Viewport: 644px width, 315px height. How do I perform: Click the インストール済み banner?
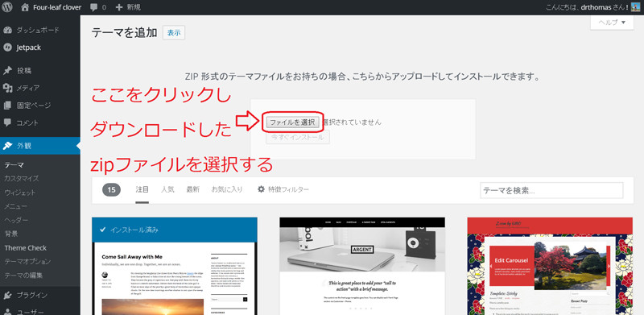click(x=175, y=230)
